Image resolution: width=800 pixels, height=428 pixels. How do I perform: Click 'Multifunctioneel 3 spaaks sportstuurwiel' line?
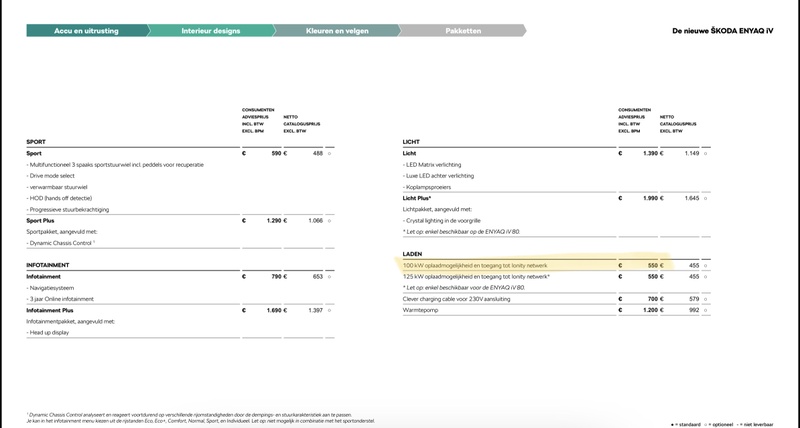point(115,165)
